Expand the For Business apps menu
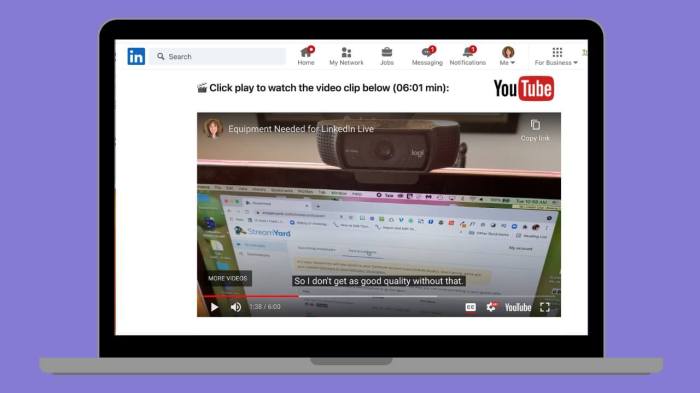700x393 pixels. [556, 56]
